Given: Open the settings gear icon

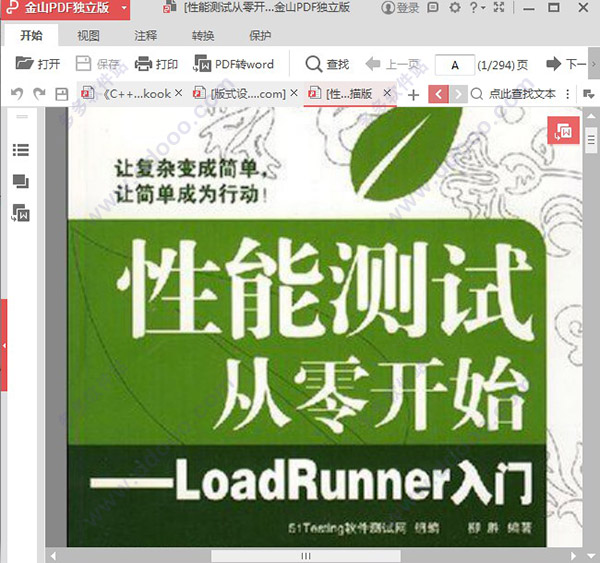Looking at the screenshot, I should (x=455, y=7).
